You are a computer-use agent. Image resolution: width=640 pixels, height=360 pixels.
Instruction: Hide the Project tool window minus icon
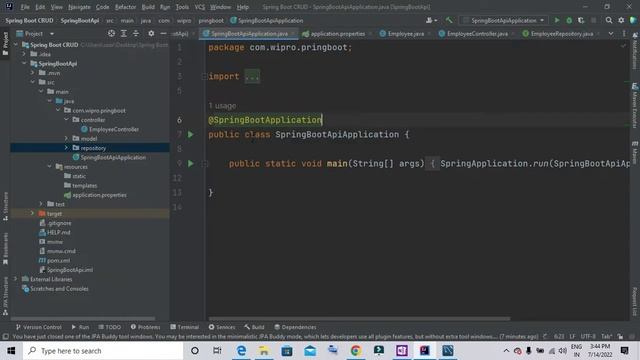click(x=163, y=33)
